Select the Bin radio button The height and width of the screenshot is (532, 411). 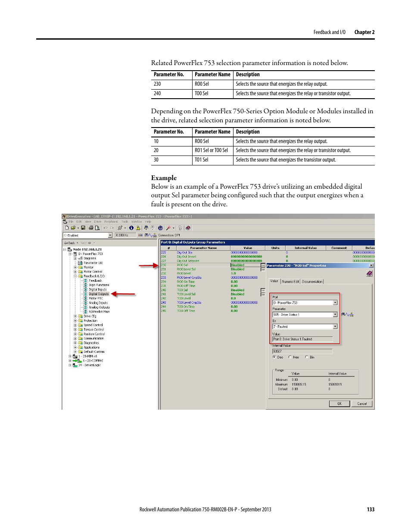(307, 357)
